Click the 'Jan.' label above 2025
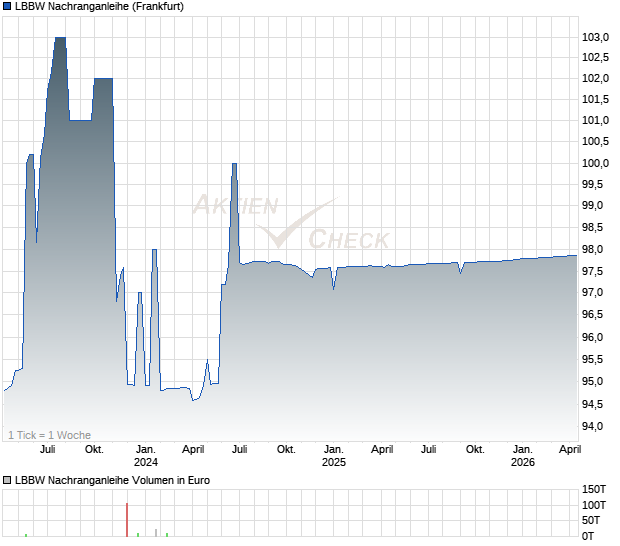 pyautogui.click(x=334, y=450)
